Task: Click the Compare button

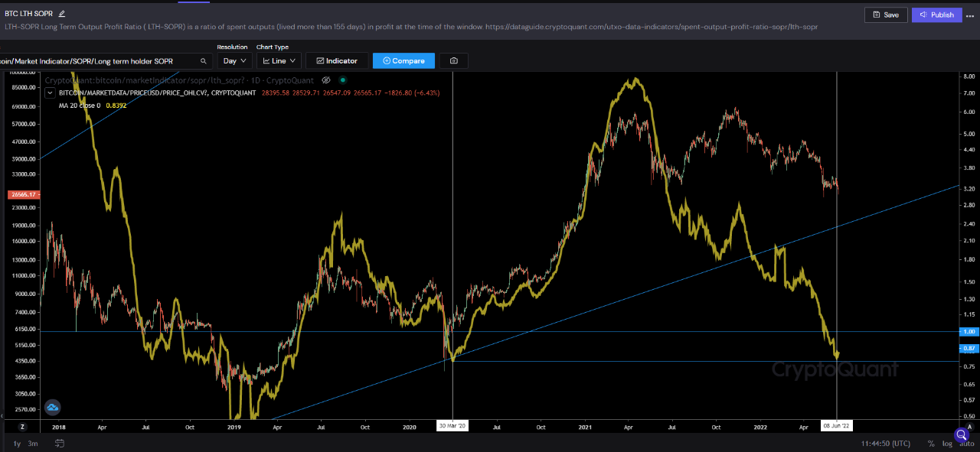Action: click(x=403, y=60)
